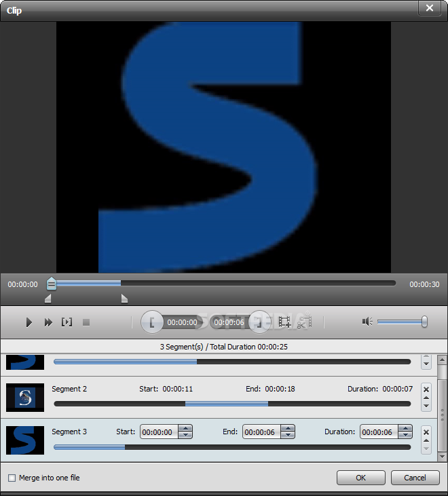This screenshot has height=496, width=448.
Task: Click the right trim marker below timeline
Action: click(x=124, y=299)
